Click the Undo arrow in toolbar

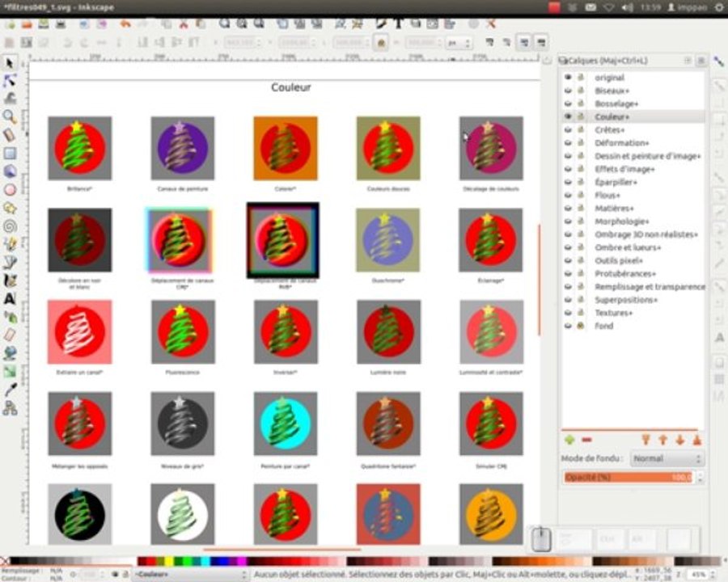(125, 23)
